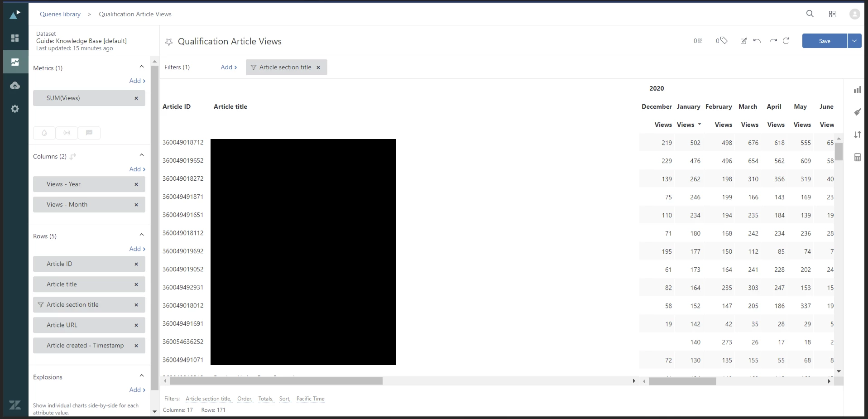This screenshot has width=868, height=419.
Task: Open the user profile avatar
Action: [854, 14]
